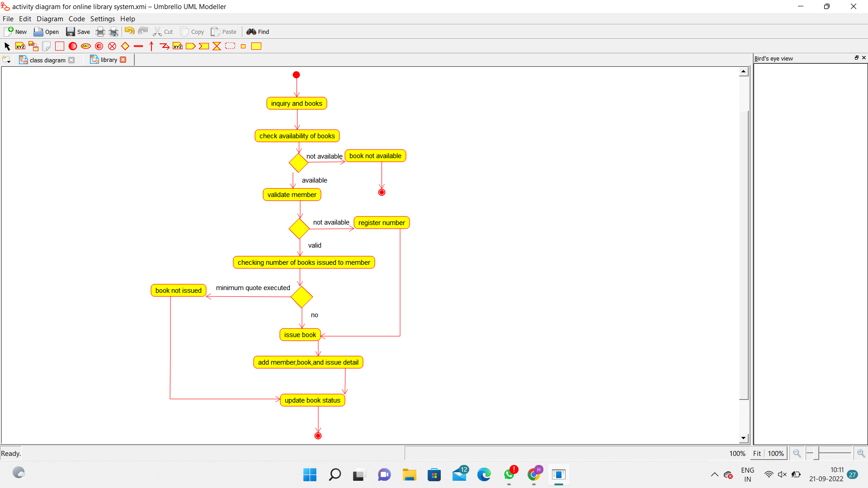This screenshot has width=868, height=488.
Task: Adjust the zoom slider handle
Action: tap(816, 453)
